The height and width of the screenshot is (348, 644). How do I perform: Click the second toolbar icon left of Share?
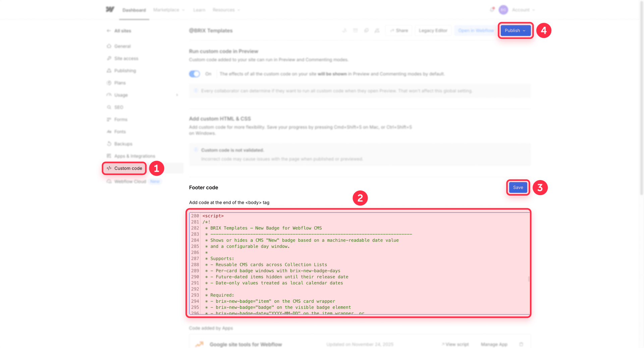click(x=356, y=31)
